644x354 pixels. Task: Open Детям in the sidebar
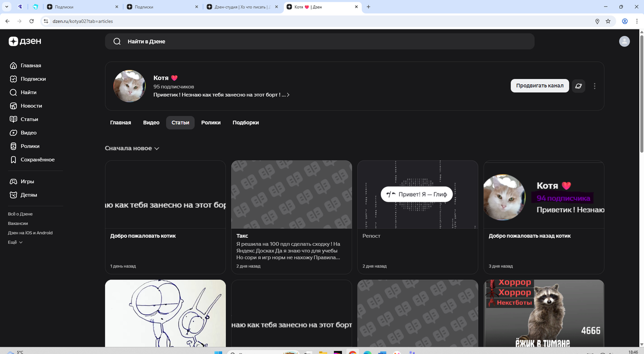click(x=24, y=195)
